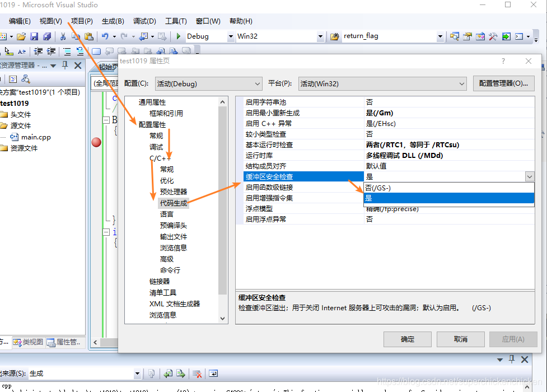The width and height of the screenshot is (547, 392).
Task: Select 代码生成 in the property tree
Action: click(x=174, y=203)
